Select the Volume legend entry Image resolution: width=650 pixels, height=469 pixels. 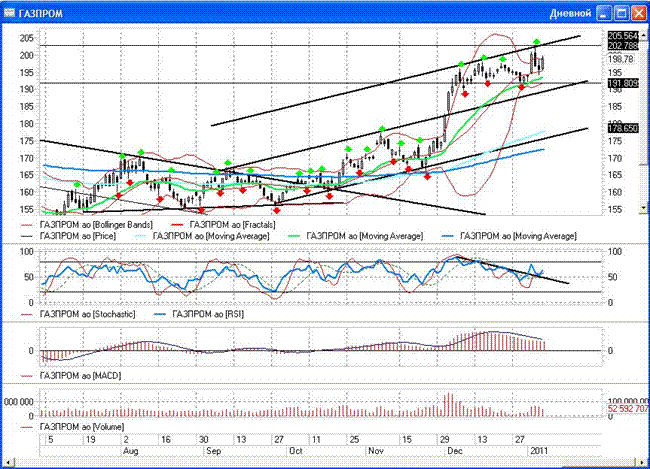pyautogui.click(x=73, y=427)
